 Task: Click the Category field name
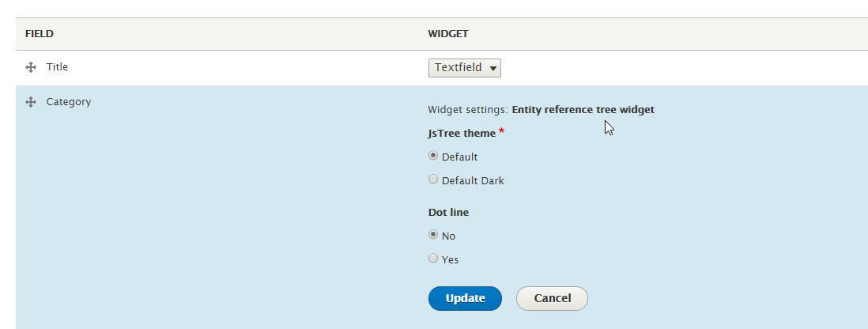pos(68,102)
